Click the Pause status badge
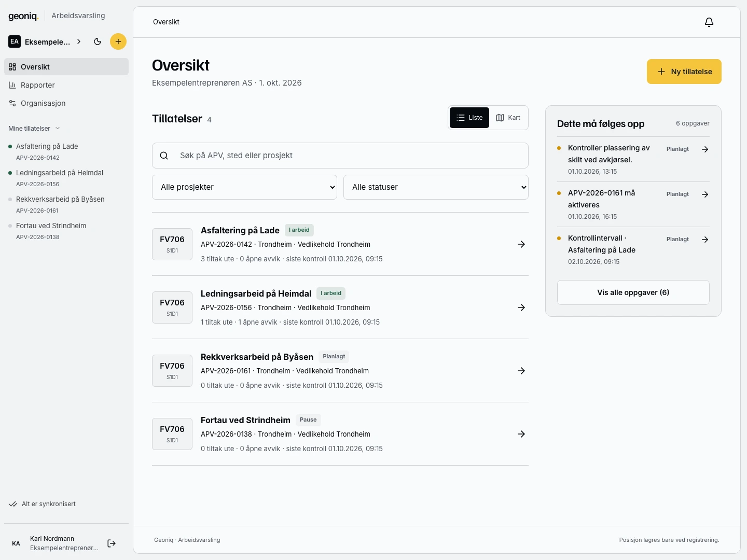747x560 pixels. point(308,419)
